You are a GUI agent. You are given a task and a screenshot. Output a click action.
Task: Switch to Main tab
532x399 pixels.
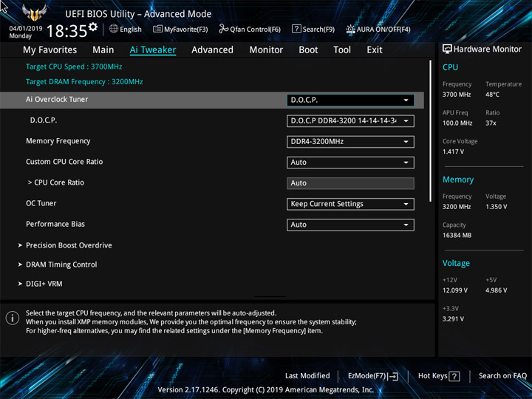103,50
